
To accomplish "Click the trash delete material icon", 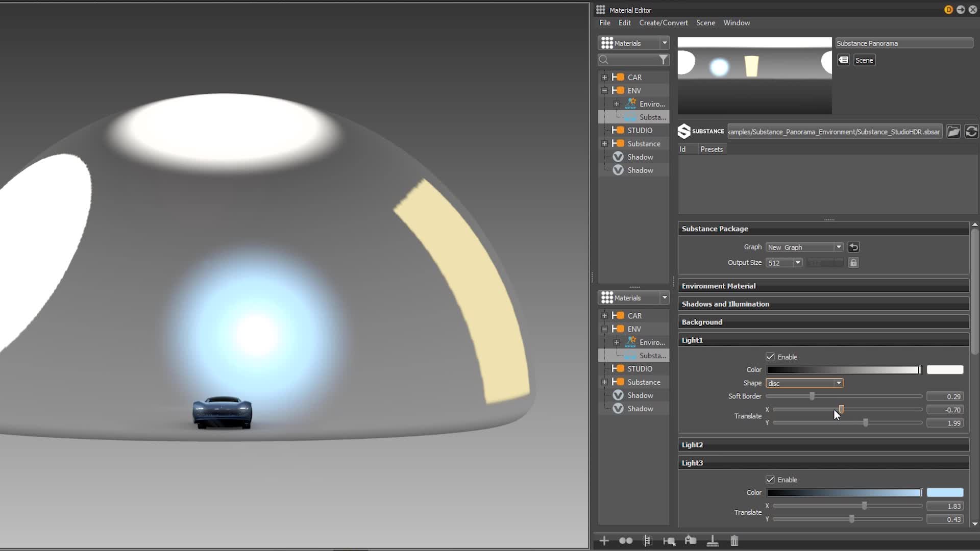I will coord(734,541).
